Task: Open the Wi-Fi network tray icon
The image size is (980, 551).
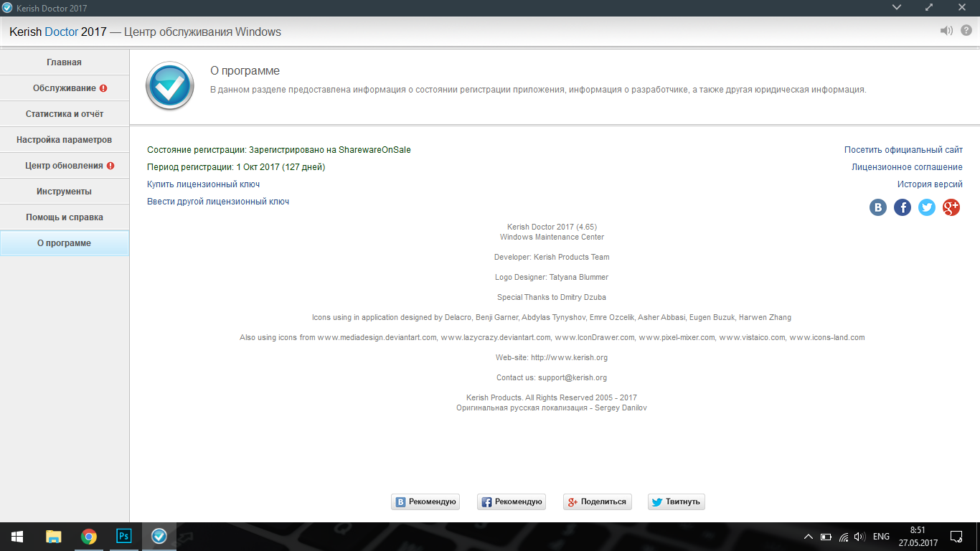Action: (844, 537)
